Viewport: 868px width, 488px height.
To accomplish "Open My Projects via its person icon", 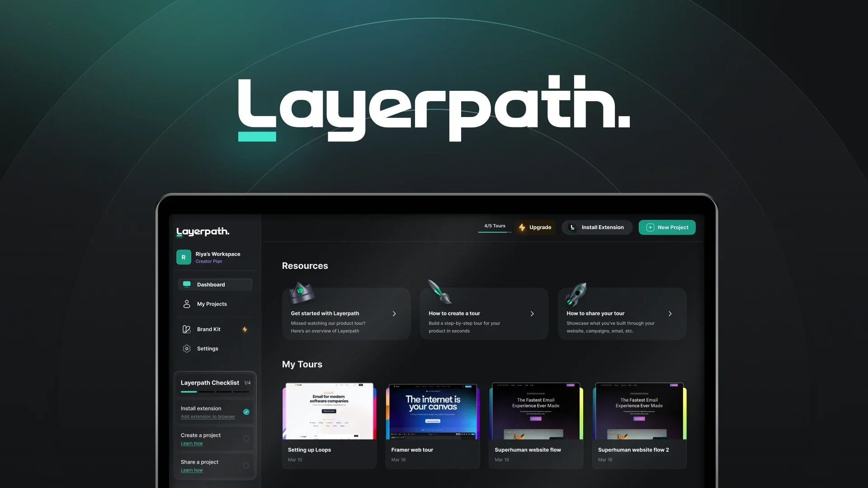I will [x=187, y=304].
